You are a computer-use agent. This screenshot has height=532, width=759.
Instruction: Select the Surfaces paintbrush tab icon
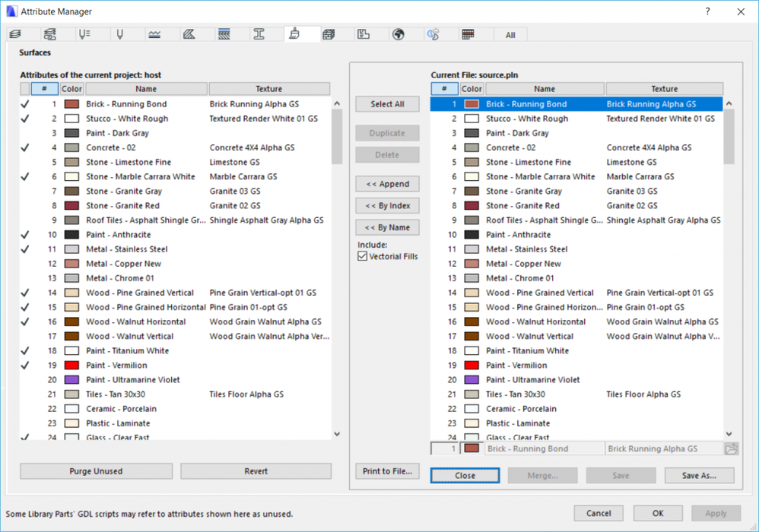click(294, 34)
